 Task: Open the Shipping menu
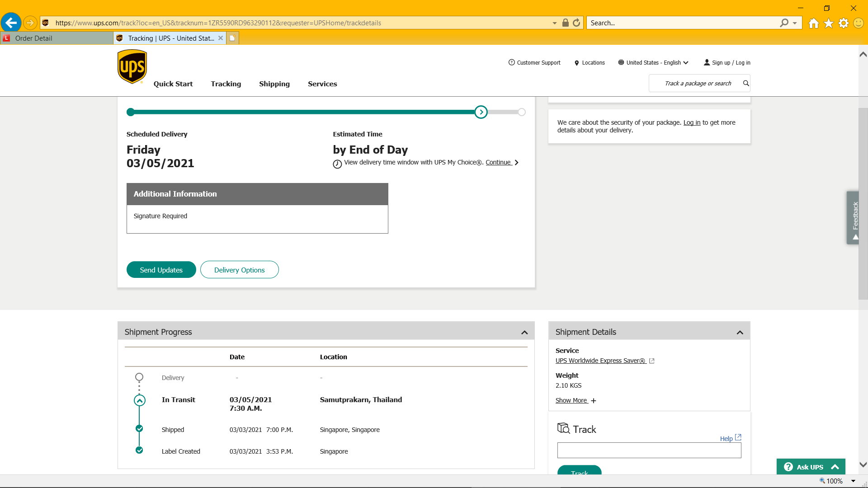click(274, 84)
